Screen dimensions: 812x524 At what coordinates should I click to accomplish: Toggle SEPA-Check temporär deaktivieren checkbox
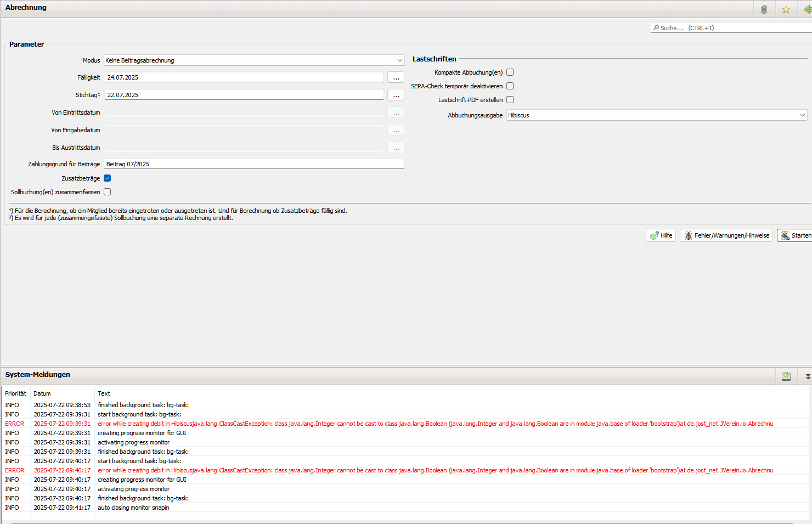[510, 86]
